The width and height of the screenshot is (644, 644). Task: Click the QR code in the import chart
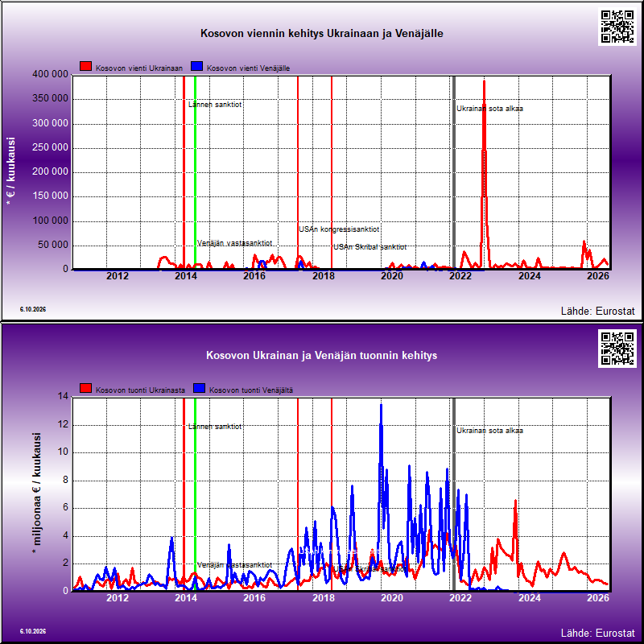pos(617,349)
